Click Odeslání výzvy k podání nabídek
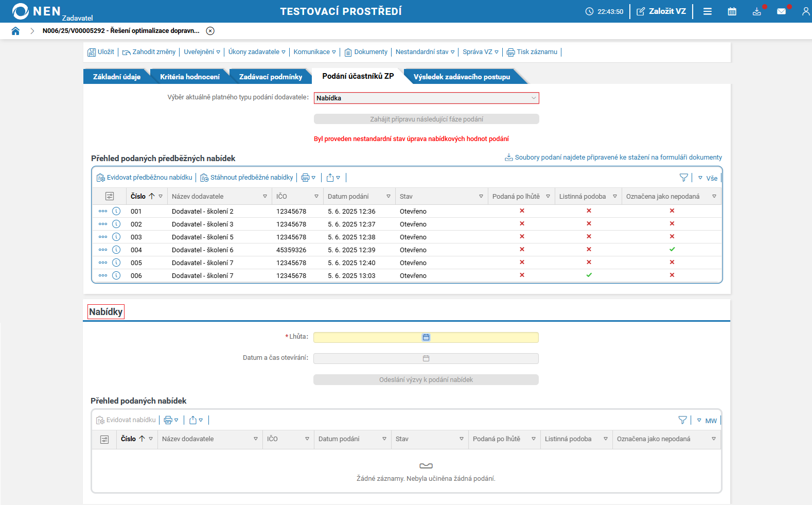The width and height of the screenshot is (812, 505). tap(426, 380)
